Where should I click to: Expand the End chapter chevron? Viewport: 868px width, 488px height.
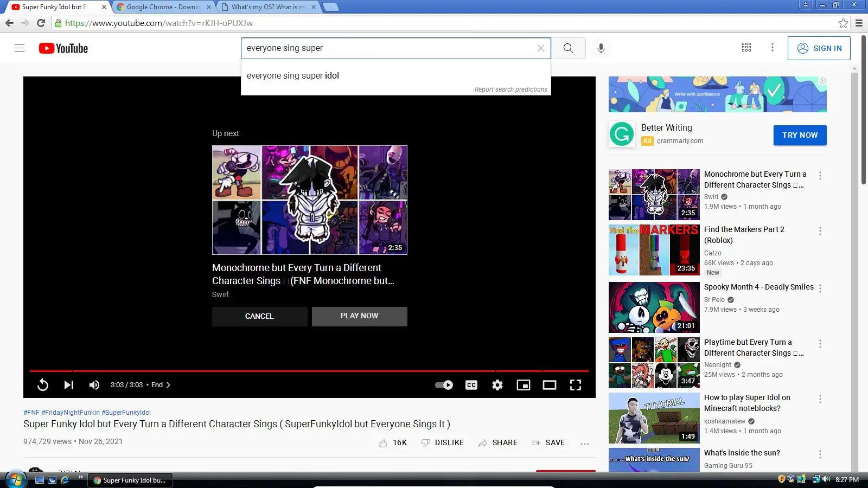point(168,385)
